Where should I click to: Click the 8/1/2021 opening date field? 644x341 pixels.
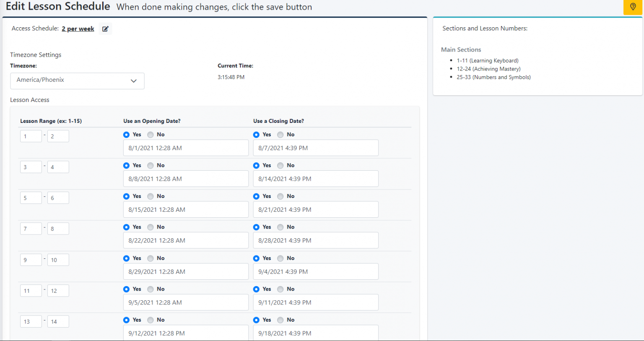point(186,148)
